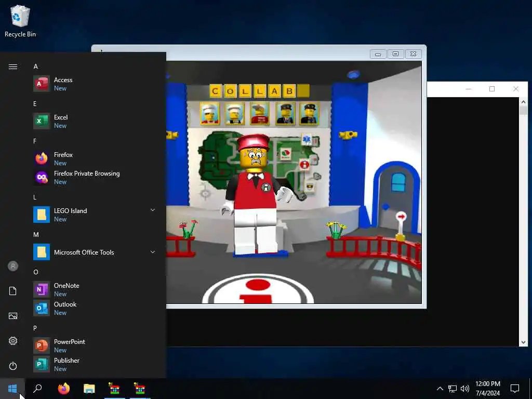Image resolution: width=532 pixels, height=399 pixels.
Task: Switch to second LEGO app taskbar icon
Action: tap(140, 389)
